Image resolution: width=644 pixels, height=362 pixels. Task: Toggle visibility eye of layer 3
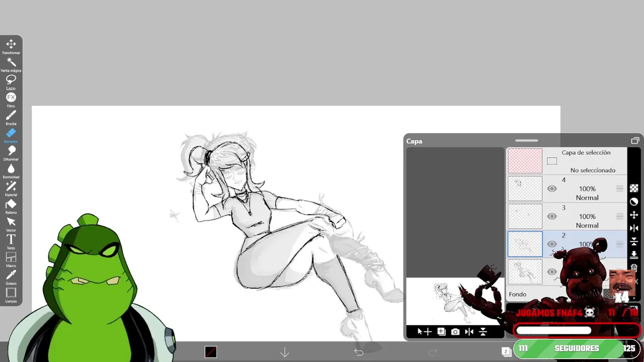coord(552,216)
